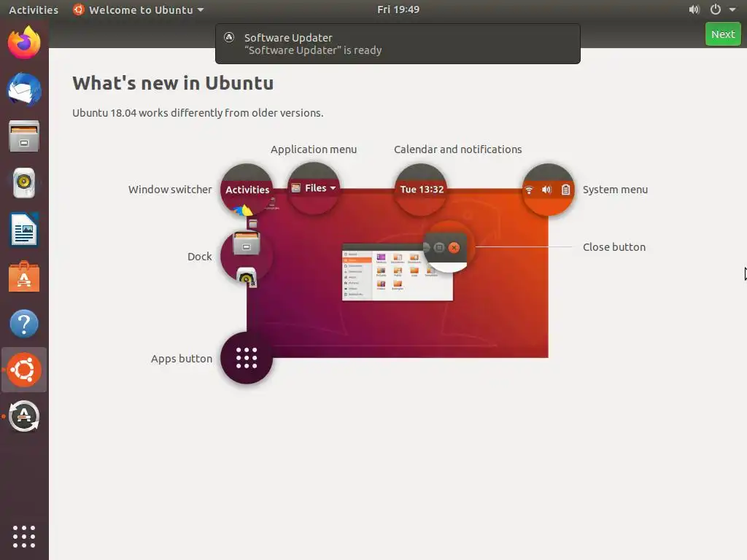Open Firefox from the dock
The image size is (747, 560).
(x=24, y=42)
